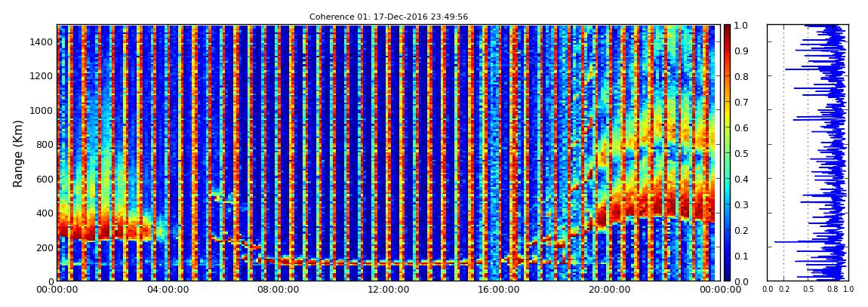Click the blue coherence profile line plot
This screenshot has width=868, height=307.
808,152
